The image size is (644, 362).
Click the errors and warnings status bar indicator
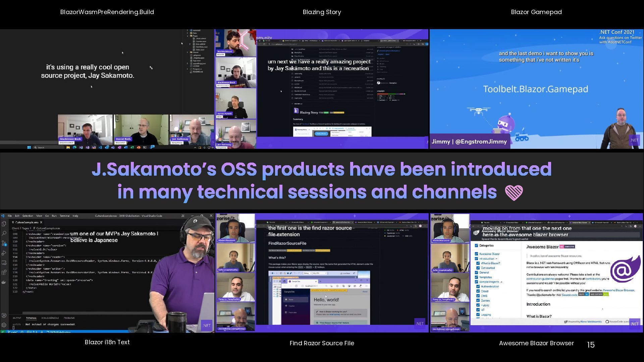(x=32, y=332)
